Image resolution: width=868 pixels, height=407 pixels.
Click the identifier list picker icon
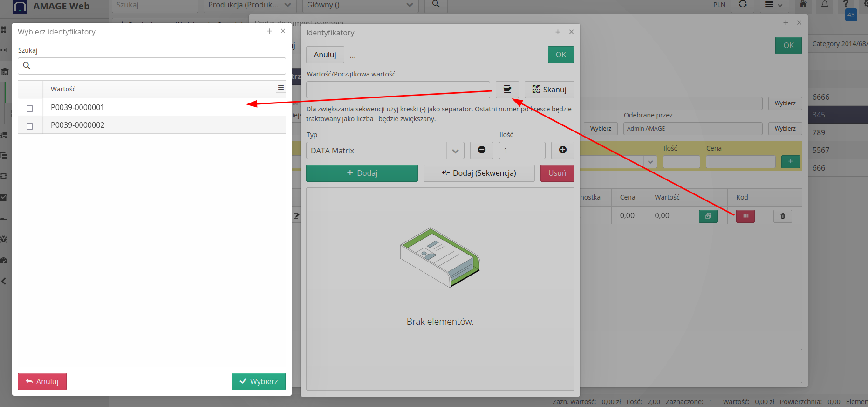click(507, 90)
